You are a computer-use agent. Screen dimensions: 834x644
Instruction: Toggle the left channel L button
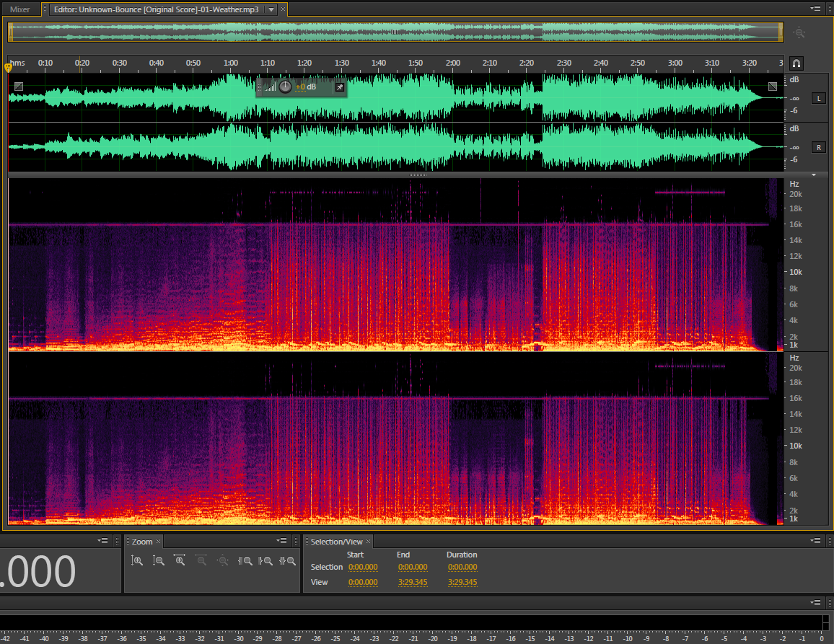(x=819, y=98)
